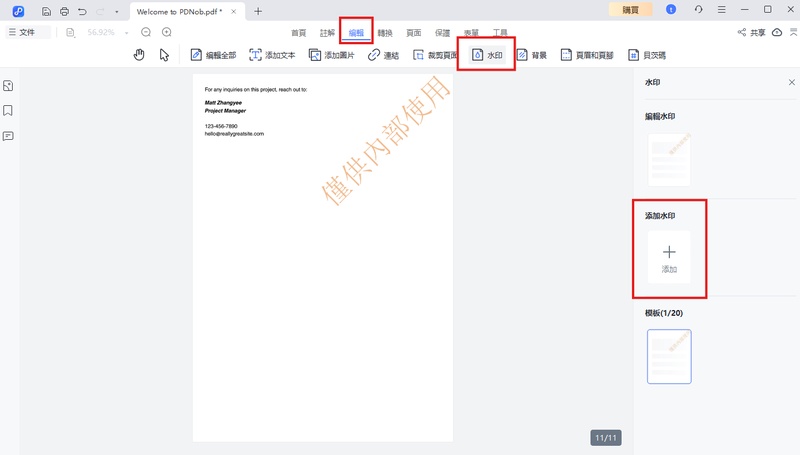The image size is (800, 455).
Task: Expand the 56.92% zoom level dropdown
Action: tap(127, 33)
